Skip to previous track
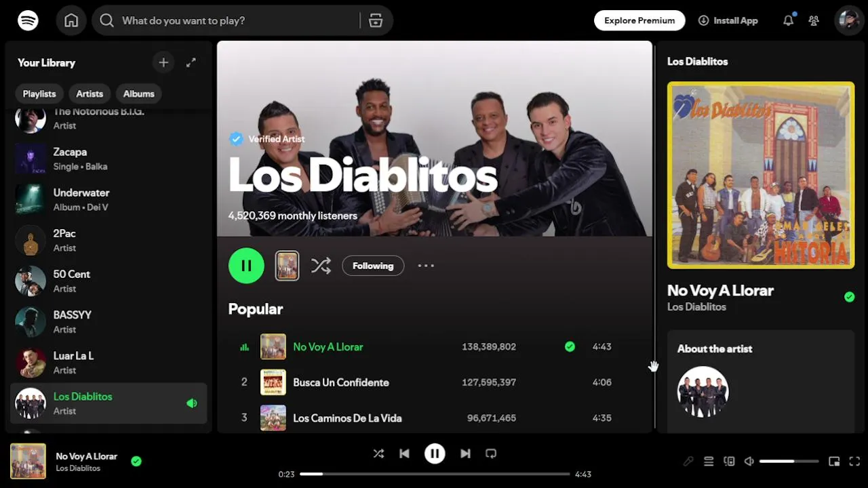 click(x=404, y=453)
